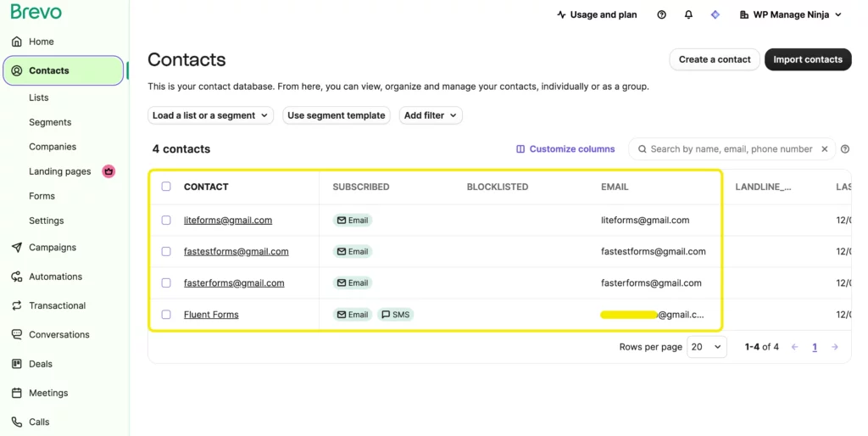Click Use segment template button
Screen dimensions: 868x436
336,115
